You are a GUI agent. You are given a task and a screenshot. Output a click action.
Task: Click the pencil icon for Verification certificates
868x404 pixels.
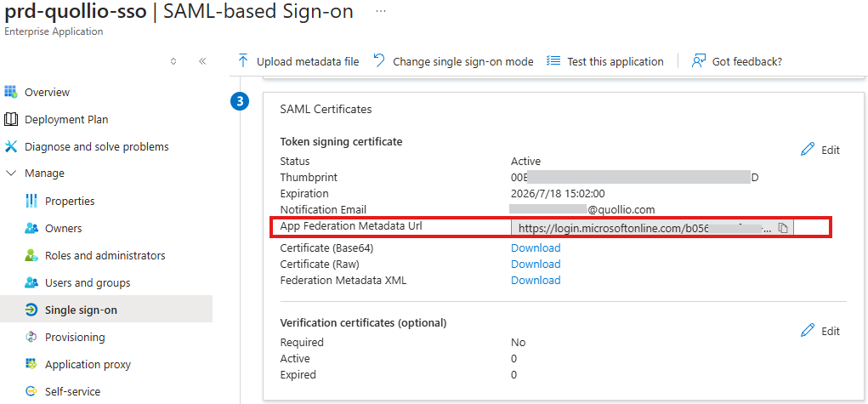click(x=808, y=331)
